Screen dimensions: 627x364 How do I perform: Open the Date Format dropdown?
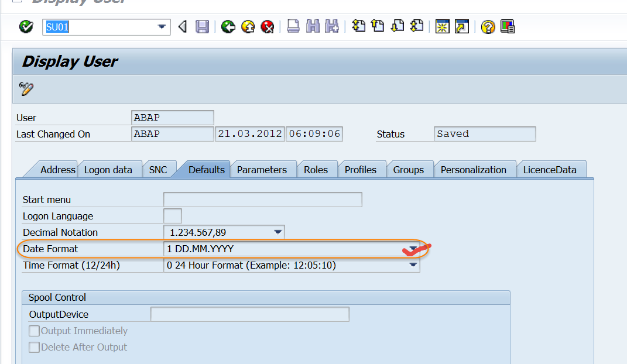point(413,249)
